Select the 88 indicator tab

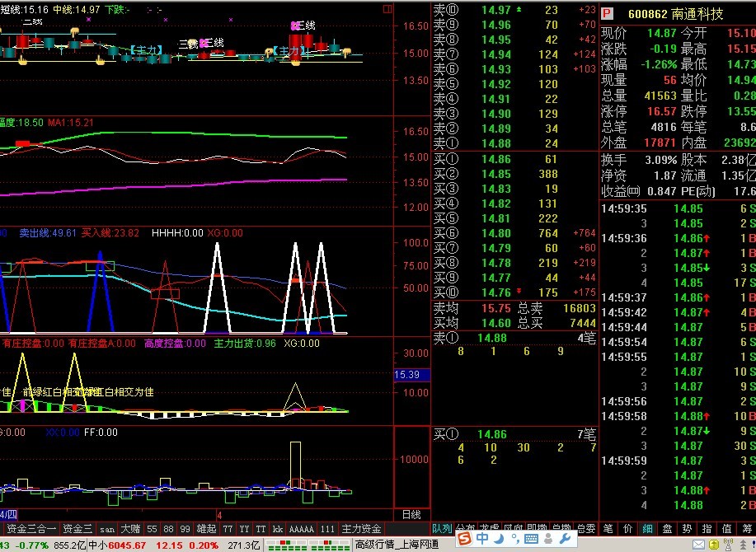(x=168, y=529)
